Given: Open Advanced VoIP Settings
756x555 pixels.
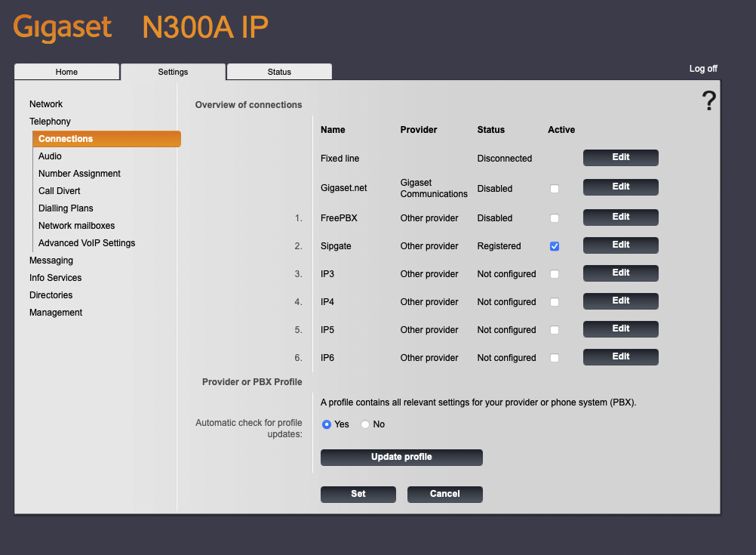Looking at the screenshot, I should (87, 243).
